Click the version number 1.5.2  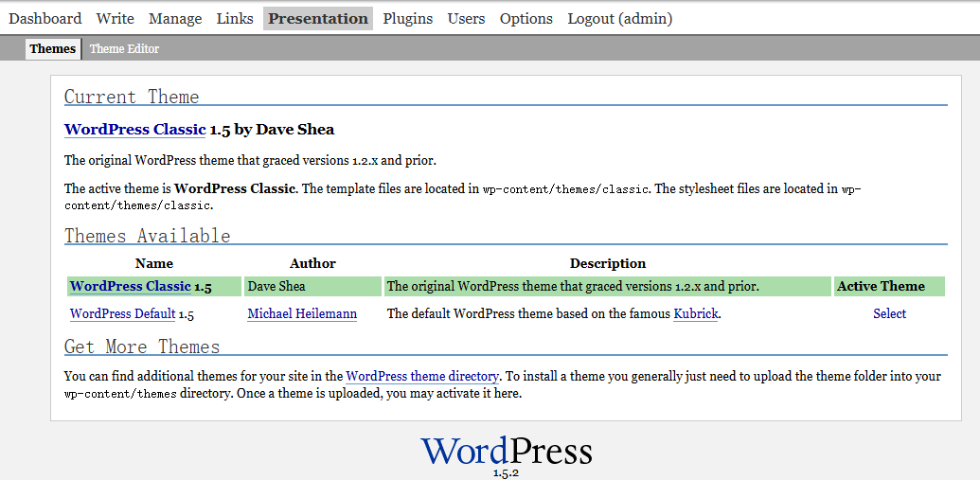pyautogui.click(x=506, y=473)
